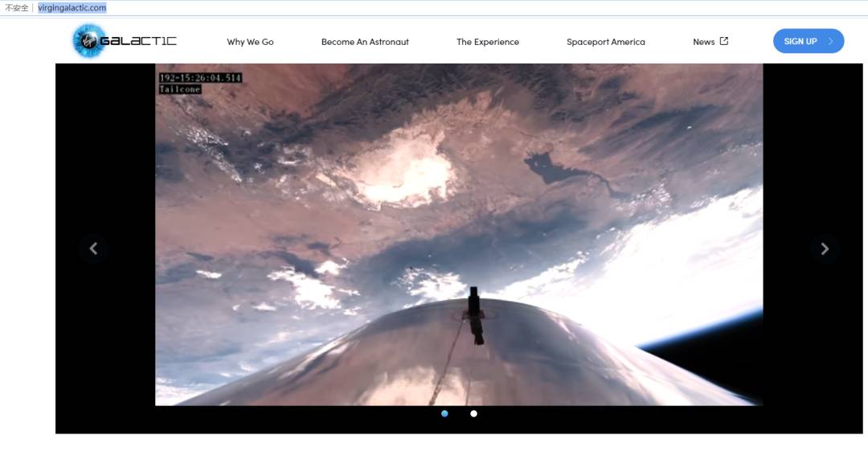The width and height of the screenshot is (868, 472).
Task: Advance to the next carousel slide
Action: pyautogui.click(x=825, y=248)
